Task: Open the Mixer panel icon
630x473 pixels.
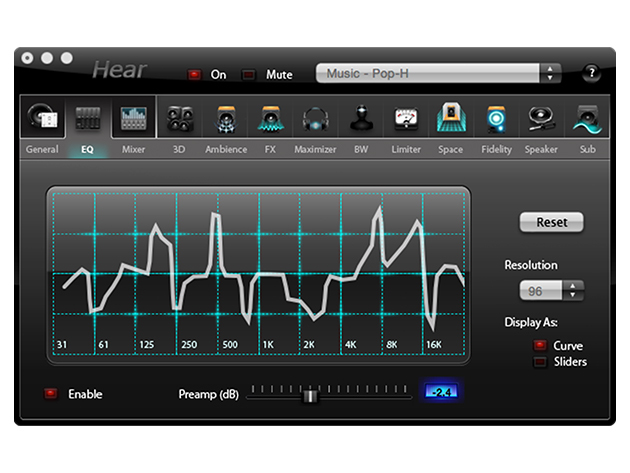Action: point(133,118)
